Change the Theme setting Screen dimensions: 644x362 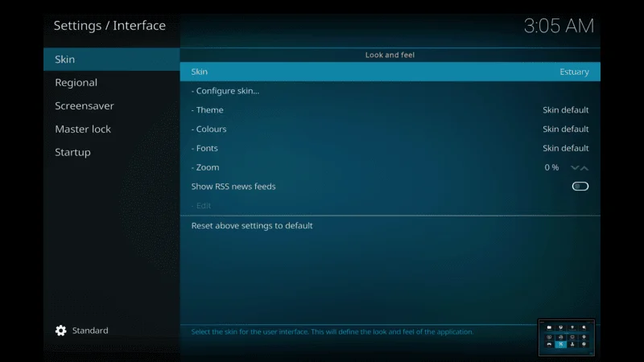click(390, 110)
